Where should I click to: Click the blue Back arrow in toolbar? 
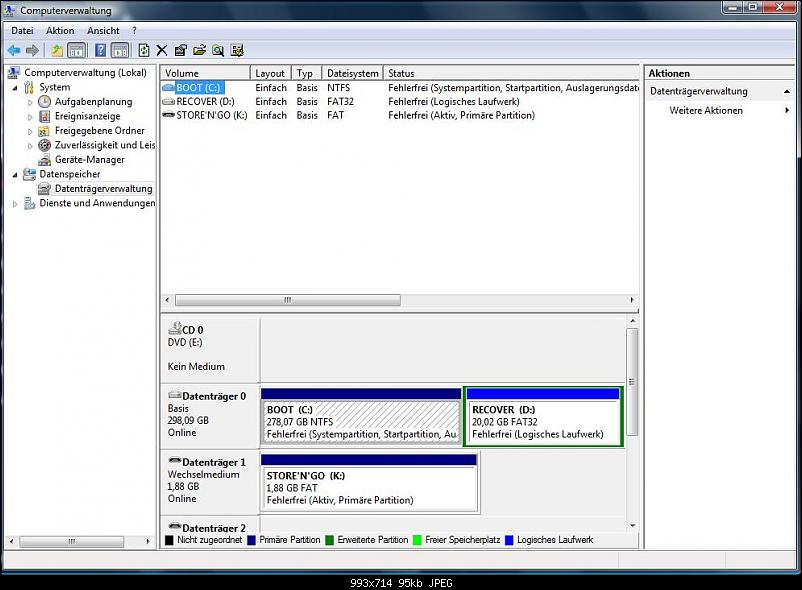tap(14, 50)
